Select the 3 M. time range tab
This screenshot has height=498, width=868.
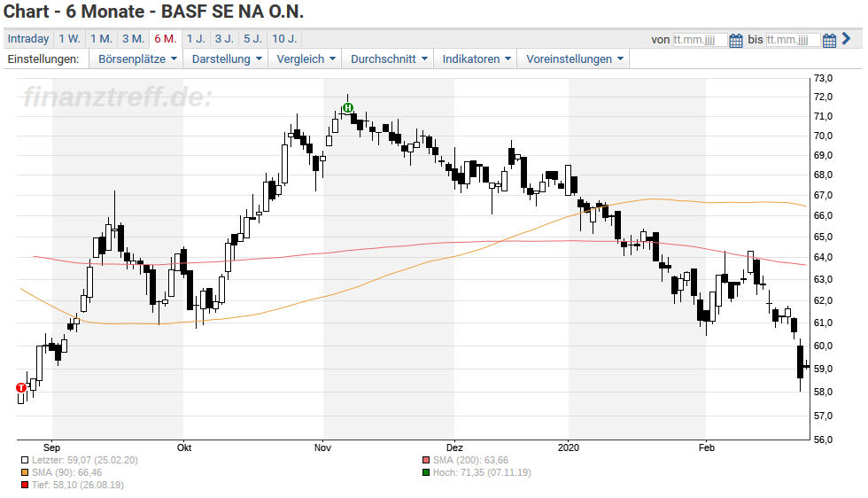[x=134, y=39]
